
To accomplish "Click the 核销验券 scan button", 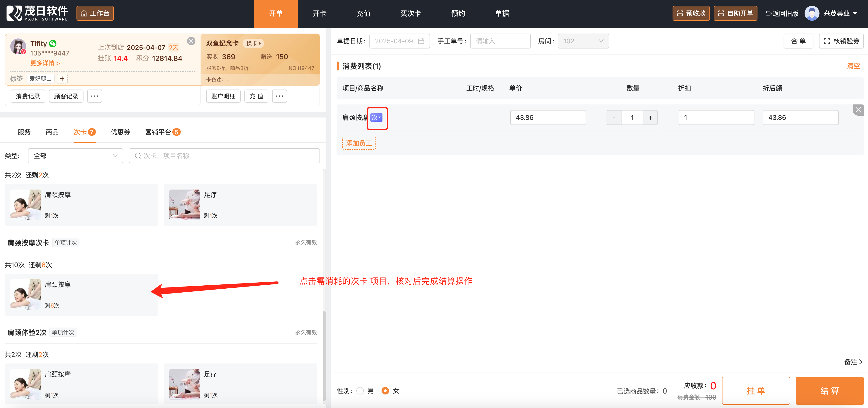I will (x=841, y=41).
